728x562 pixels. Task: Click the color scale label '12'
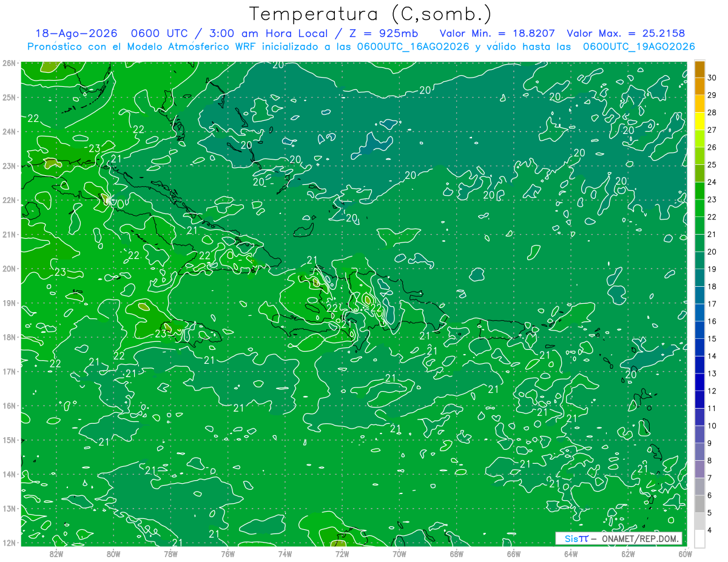pos(712,391)
